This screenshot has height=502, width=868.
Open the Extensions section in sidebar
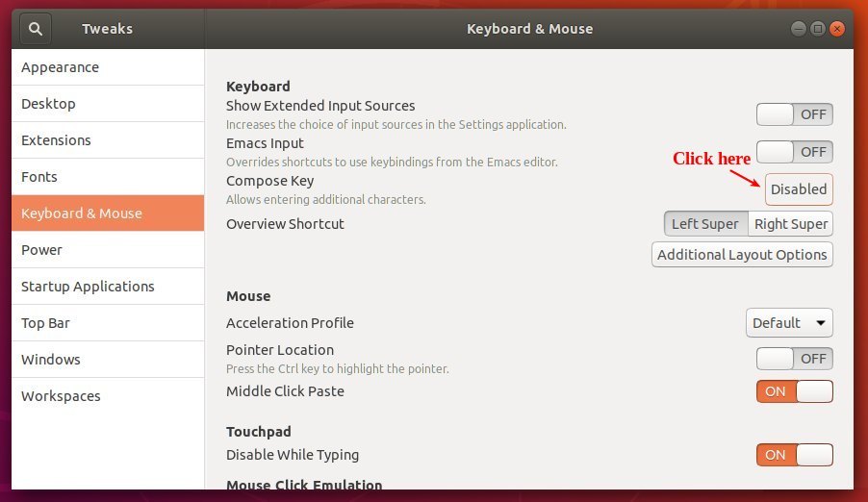click(108, 140)
